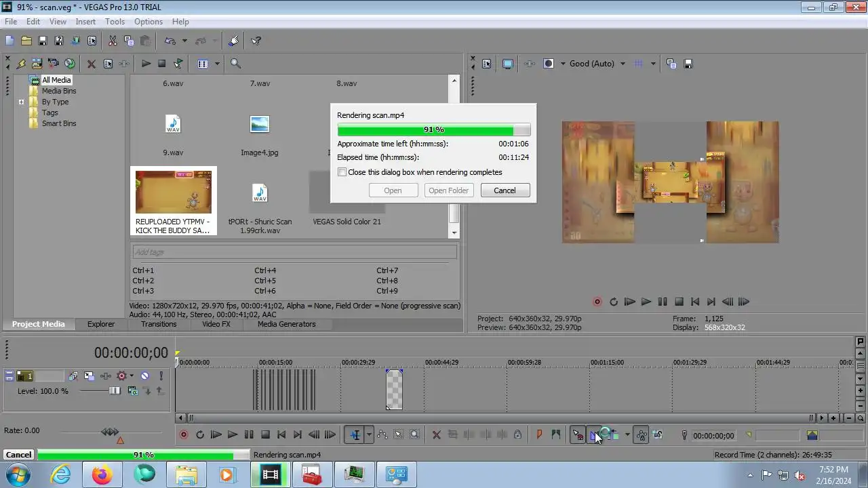Viewport: 868px width, 488px height.
Task: Select the Media Bins folder
Action: coord(59,91)
